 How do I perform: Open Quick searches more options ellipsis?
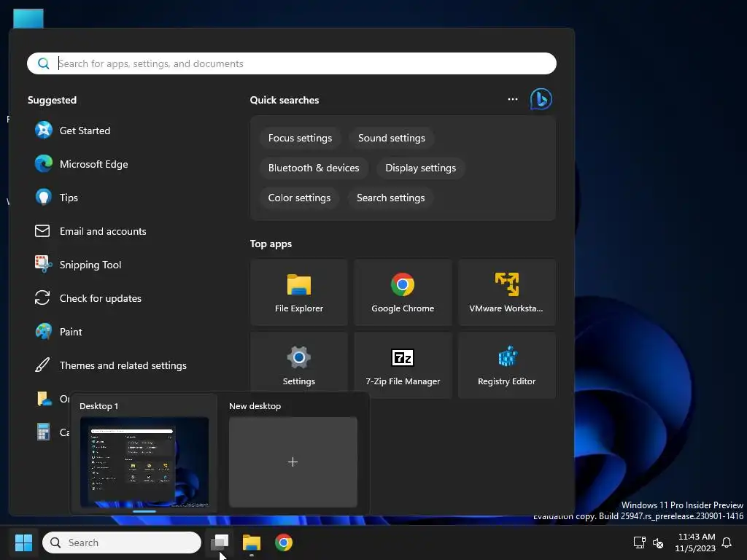tap(513, 99)
